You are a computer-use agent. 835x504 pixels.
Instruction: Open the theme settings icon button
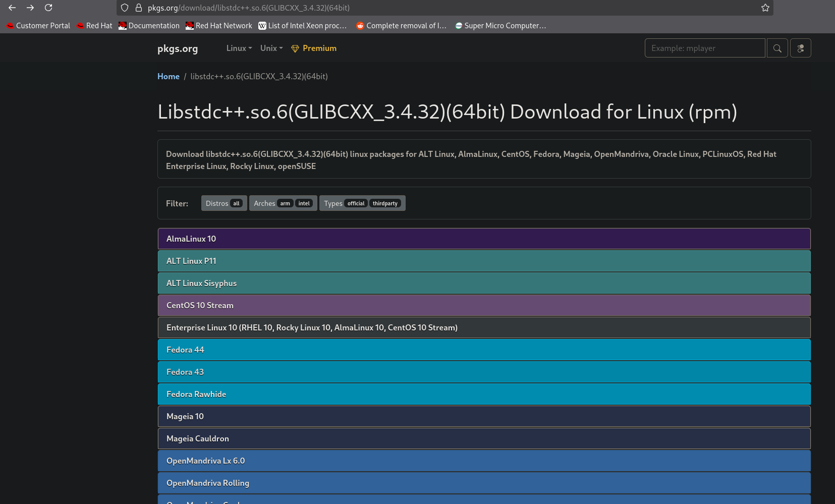pyautogui.click(x=801, y=48)
